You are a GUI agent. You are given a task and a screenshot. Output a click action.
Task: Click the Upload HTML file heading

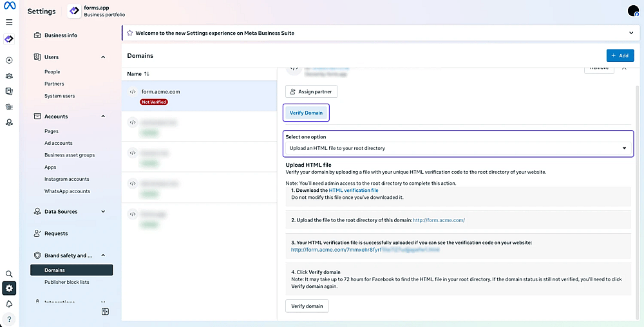[308, 165]
